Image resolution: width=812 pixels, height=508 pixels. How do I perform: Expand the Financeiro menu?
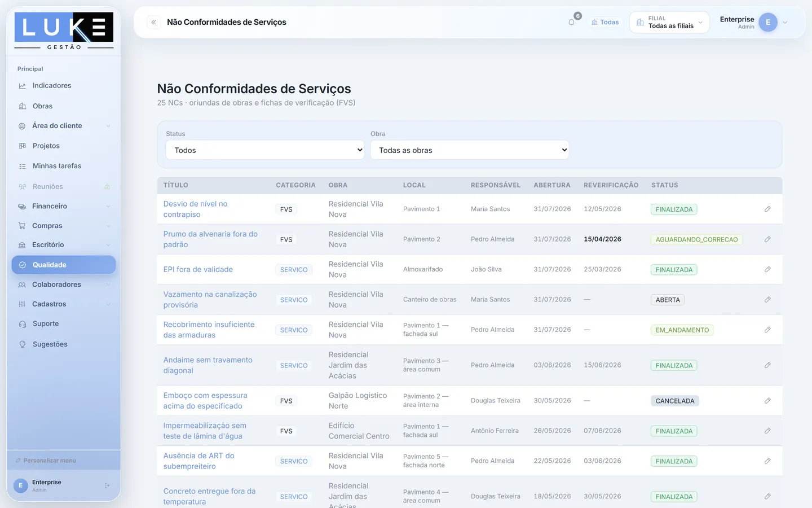[64, 206]
